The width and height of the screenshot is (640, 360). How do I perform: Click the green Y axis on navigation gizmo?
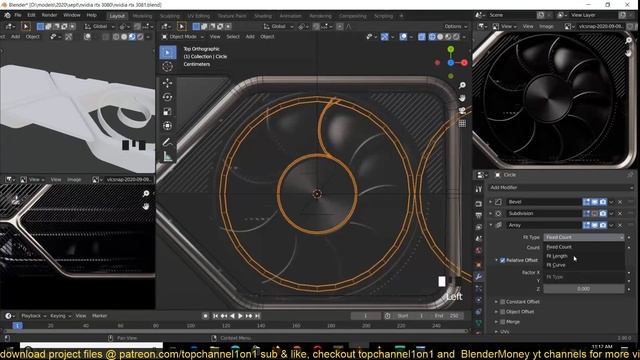tap(451, 49)
